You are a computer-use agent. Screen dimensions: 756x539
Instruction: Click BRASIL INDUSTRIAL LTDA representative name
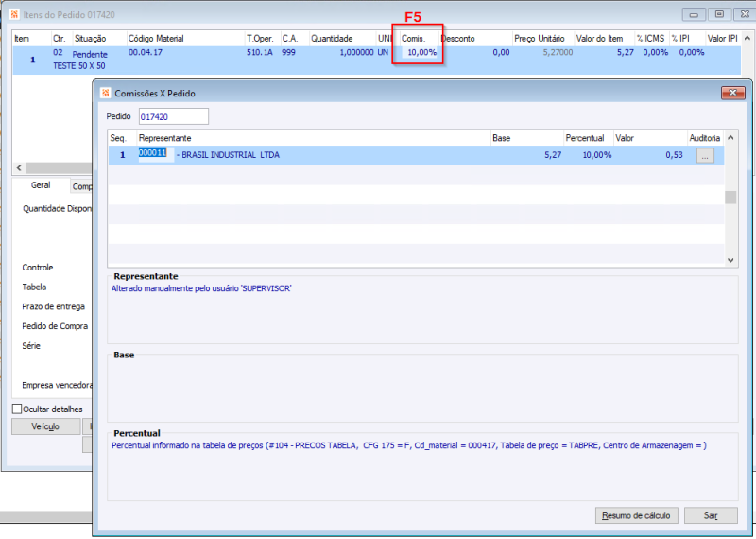[231, 155]
